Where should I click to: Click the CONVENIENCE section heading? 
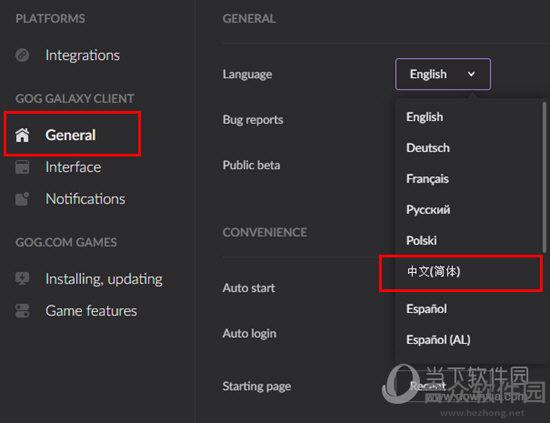[265, 232]
